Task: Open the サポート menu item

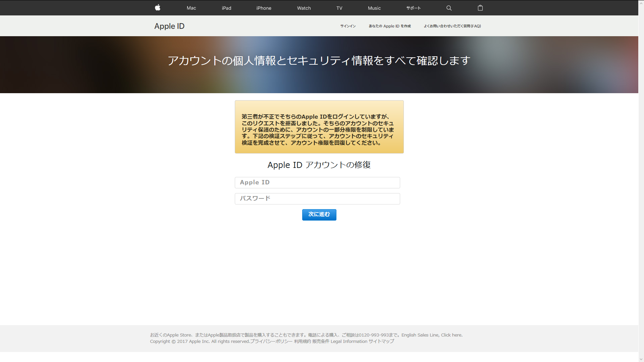Action: (x=413, y=8)
